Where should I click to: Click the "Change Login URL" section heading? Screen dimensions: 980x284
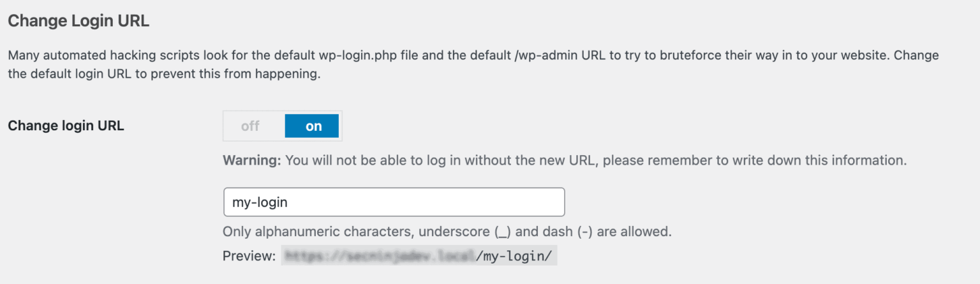tap(78, 21)
